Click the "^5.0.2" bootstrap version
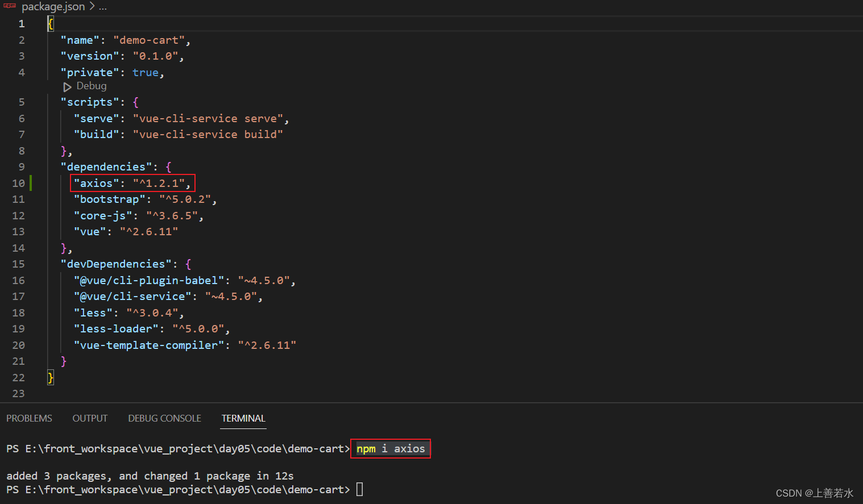863x504 pixels. coord(185,199)
